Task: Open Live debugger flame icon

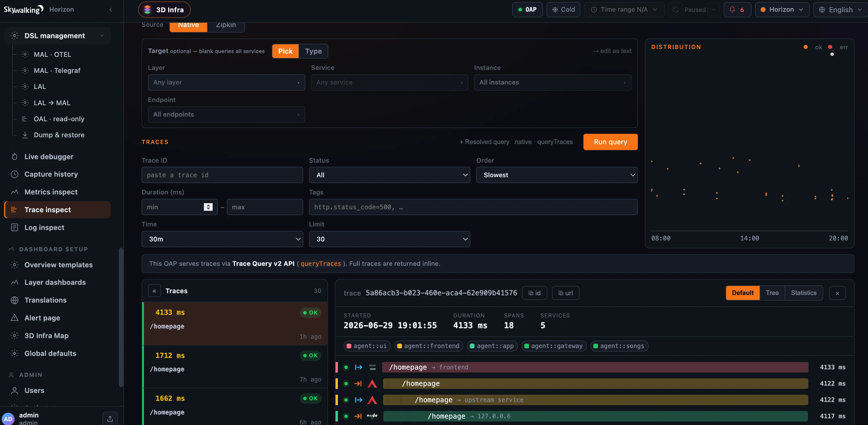Action: pyautogui.click(x=15, y=157)
